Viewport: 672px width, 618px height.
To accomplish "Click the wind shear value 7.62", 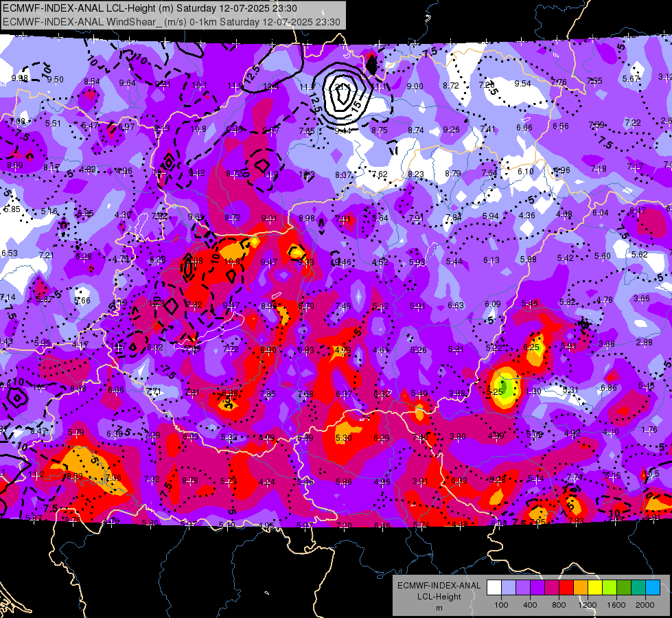I will pyautogui.click(x=380, y=174).
